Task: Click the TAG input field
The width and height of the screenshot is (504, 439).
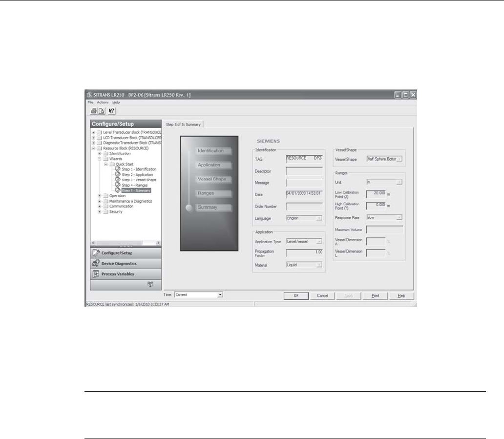Action: (304, 159)
